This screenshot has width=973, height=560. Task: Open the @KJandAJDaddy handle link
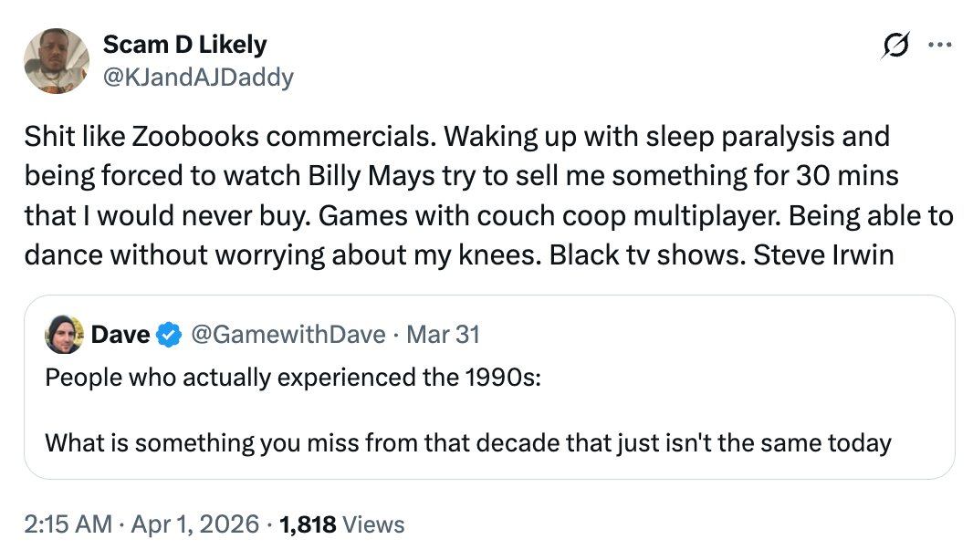tap(198, 77)
